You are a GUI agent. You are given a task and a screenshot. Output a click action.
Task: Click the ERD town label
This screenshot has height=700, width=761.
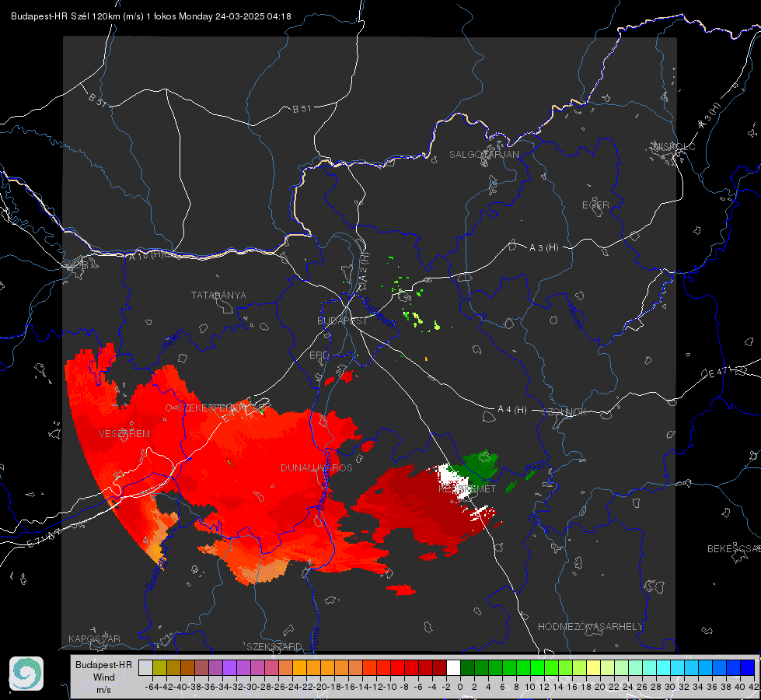pos(319,355)
